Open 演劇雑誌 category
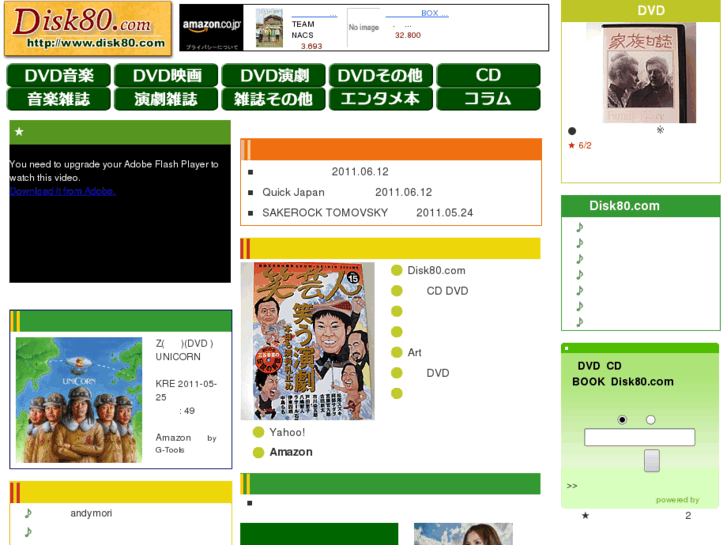Image resolution: width=727 pixels, height=545 pixels. point(166,99)
